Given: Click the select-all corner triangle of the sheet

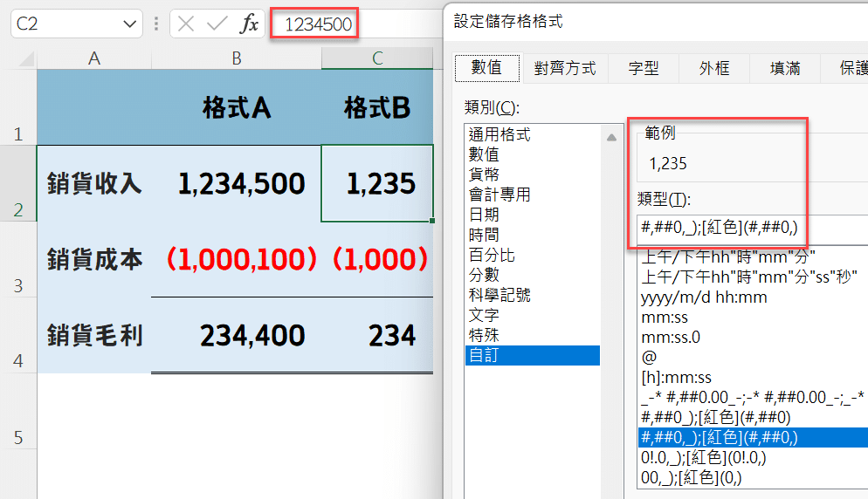Looking at the screenshot, I should click(x=25, y=58).
